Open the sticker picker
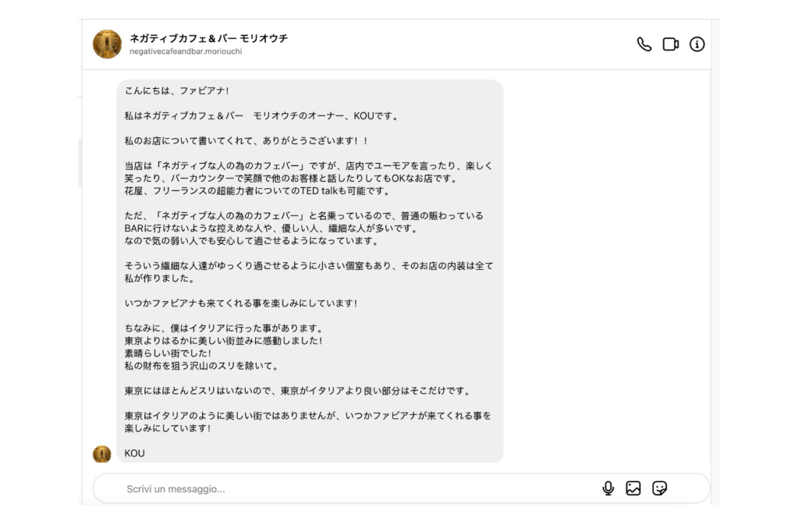 [660, 488]
